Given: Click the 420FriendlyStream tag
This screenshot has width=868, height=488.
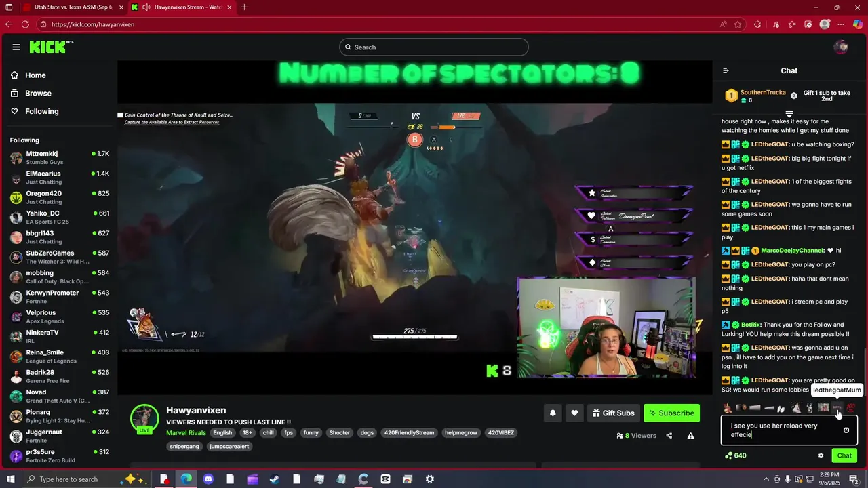Looking at the screenshot, I should (409, 432).
